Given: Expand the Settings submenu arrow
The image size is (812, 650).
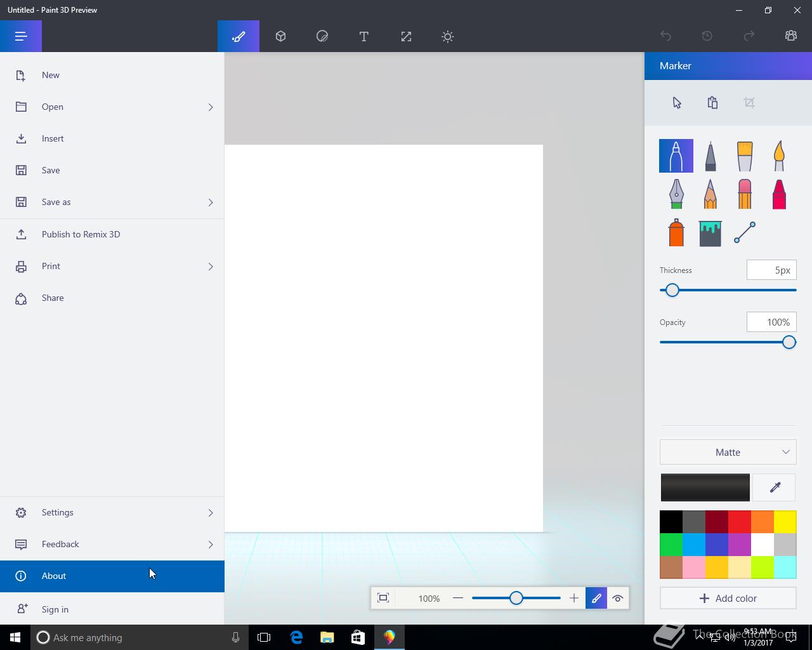Looking at the screenshot, I should [x=211, y=513].
